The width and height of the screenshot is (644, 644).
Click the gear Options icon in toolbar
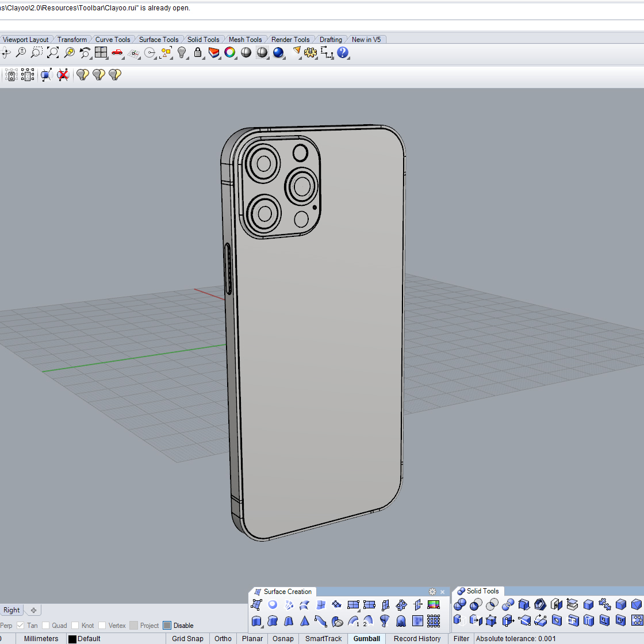pyautogui.click(x=310, y=53)
